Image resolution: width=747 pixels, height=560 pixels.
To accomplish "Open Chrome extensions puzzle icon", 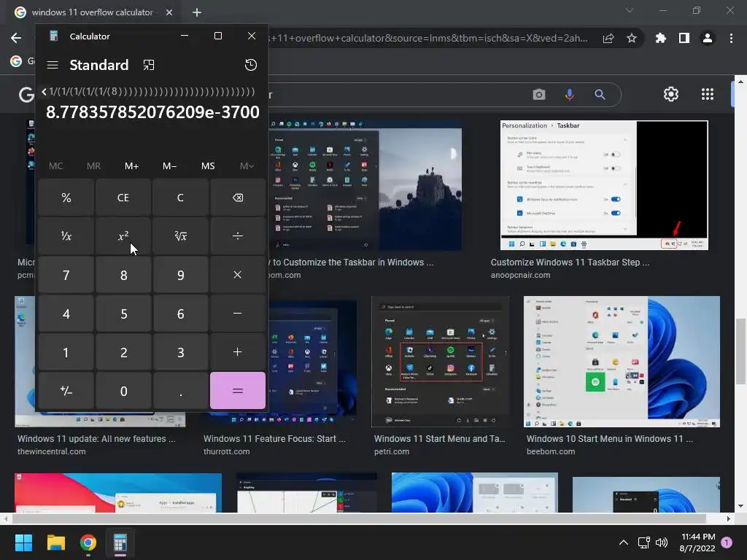I will coord(661,38).
